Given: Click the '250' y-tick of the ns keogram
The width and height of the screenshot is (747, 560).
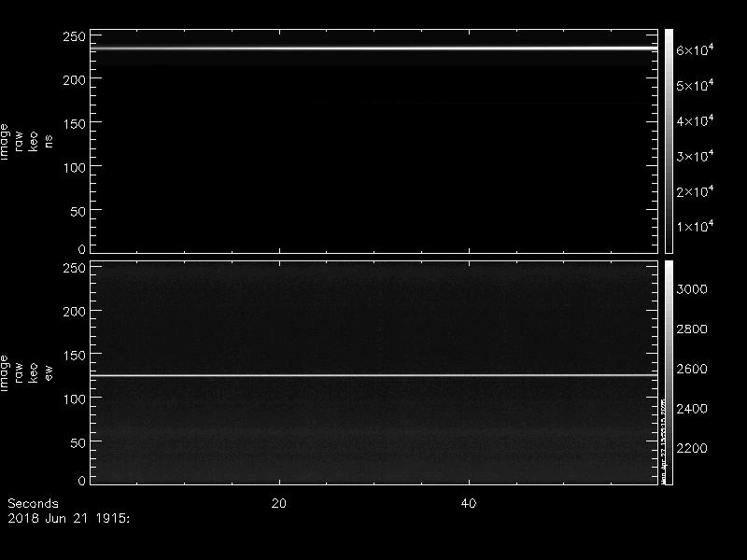Looking at the screenshot, I should [x=75, y=36].
